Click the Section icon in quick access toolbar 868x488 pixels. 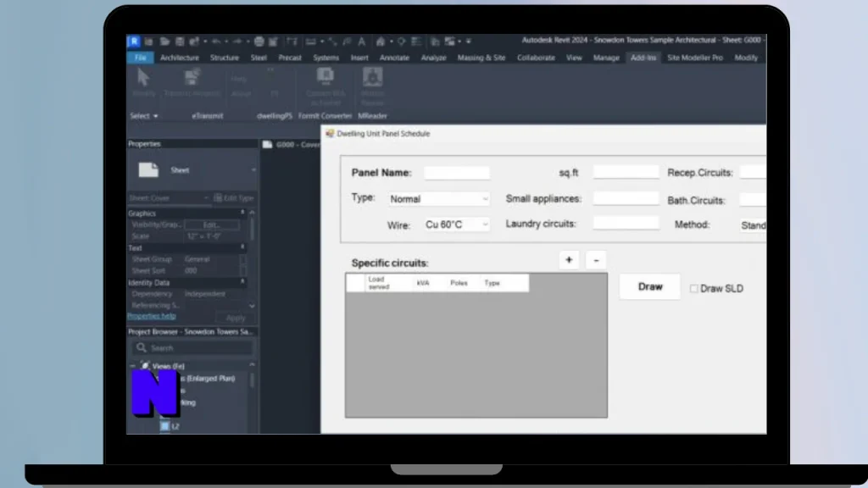coord(401,42)
